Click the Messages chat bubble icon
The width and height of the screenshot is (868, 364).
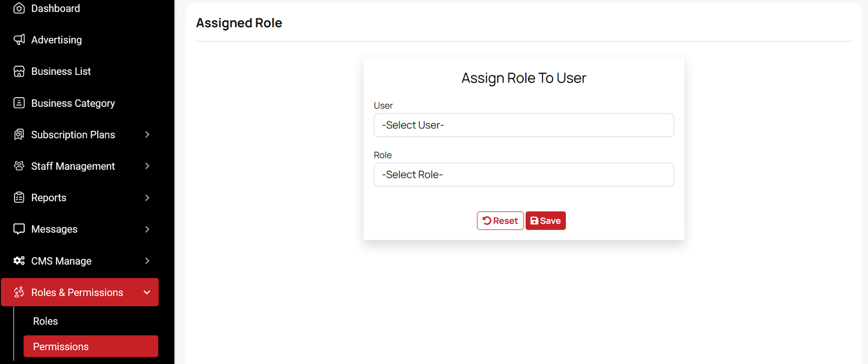pos(19,229)
